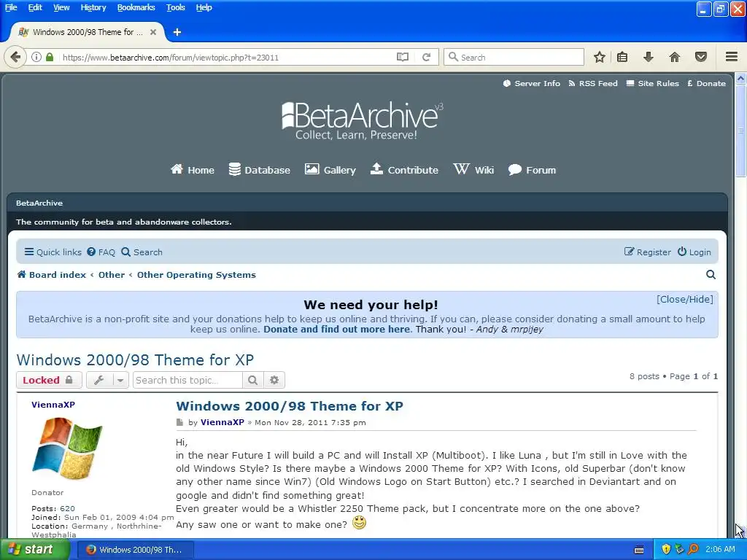Expand the topic tools dropdown arrow
The image size is (747, 560).
coord(120,380)
